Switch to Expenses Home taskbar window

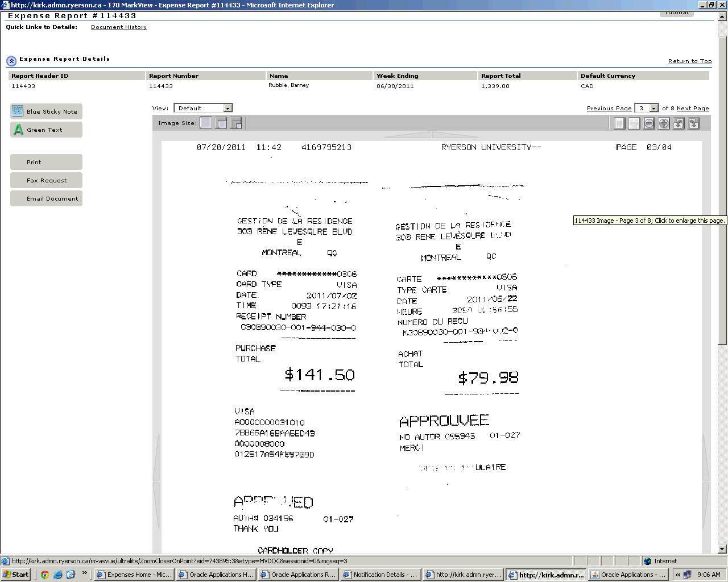[x=134, y=575]
